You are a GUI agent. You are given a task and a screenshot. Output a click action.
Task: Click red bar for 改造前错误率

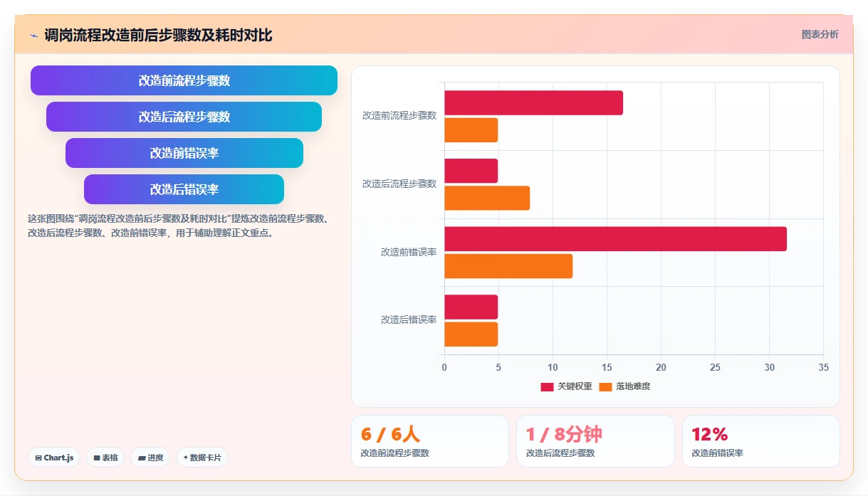(615, 239)
